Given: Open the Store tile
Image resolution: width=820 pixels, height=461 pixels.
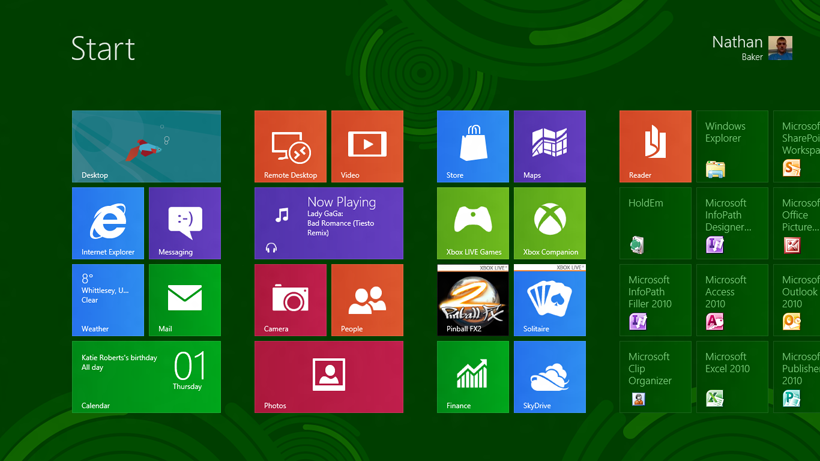Looking at the screenshot, I should click(x=473, y=146).
